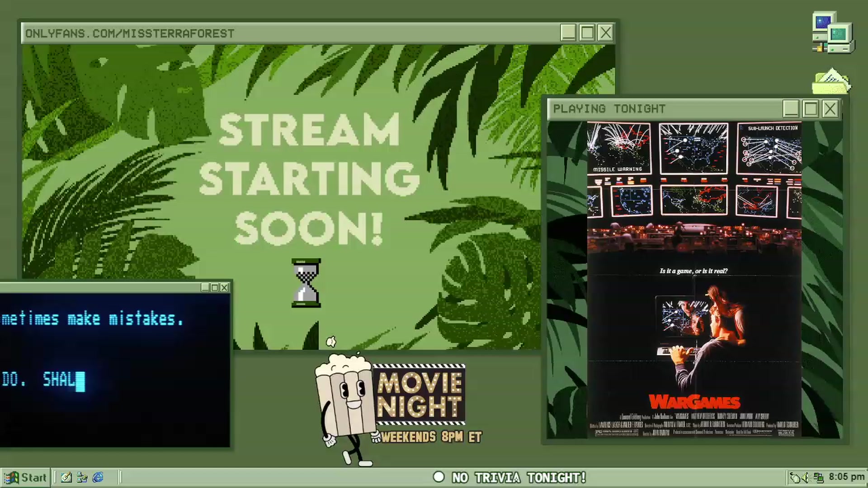Click the WarGames movie poster
This screenshot has width=868, height=488.
point(694,279)
